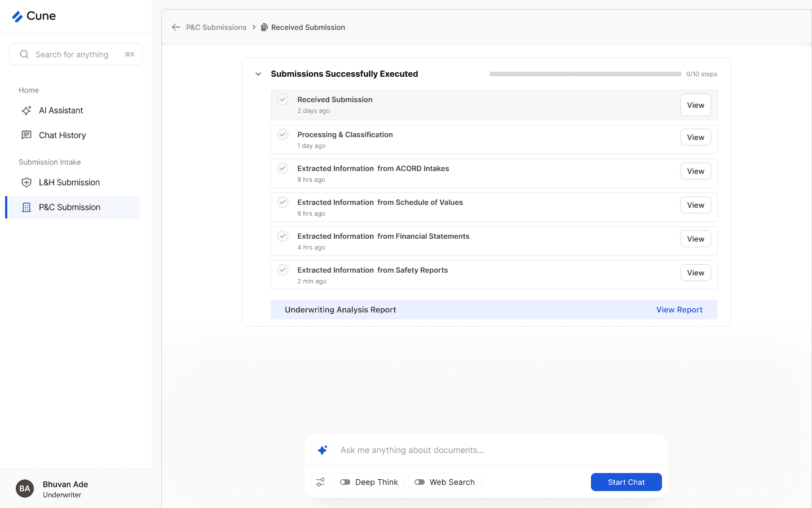
Task: Click the Underwriter role text
Action: pos(62,495)
